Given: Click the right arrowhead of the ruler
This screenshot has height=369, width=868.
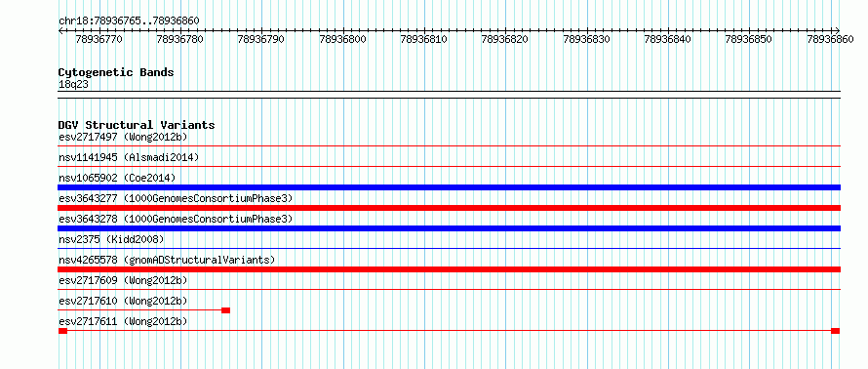Looking at the screenshot, I should click(837, 30).
